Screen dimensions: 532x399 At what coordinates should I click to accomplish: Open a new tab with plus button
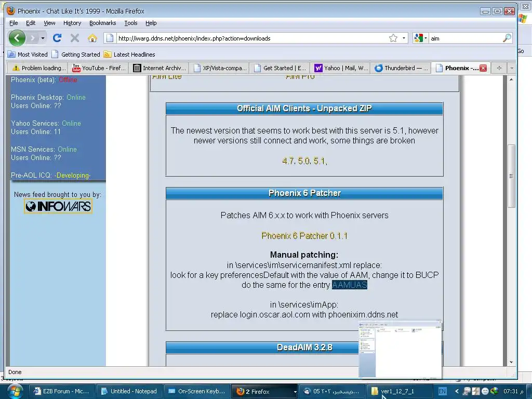499,68
